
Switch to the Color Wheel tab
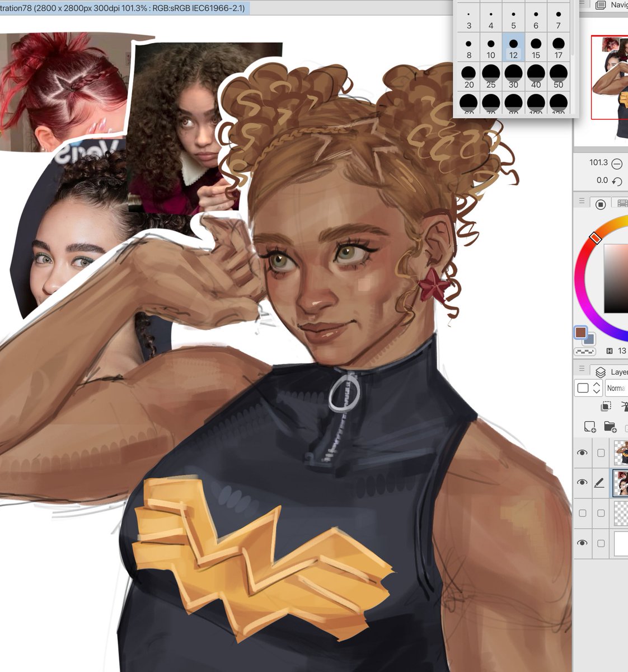(x=601, y=204)
